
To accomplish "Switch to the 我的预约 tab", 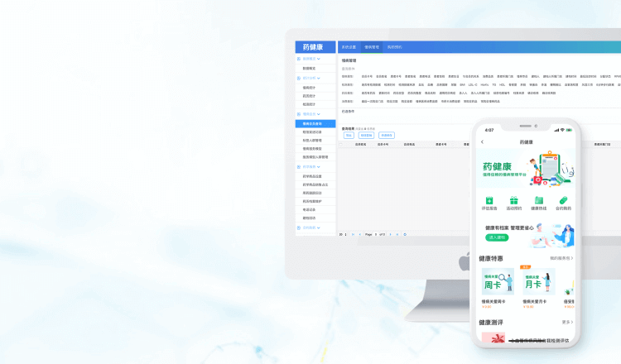I will tap(394, 47).
